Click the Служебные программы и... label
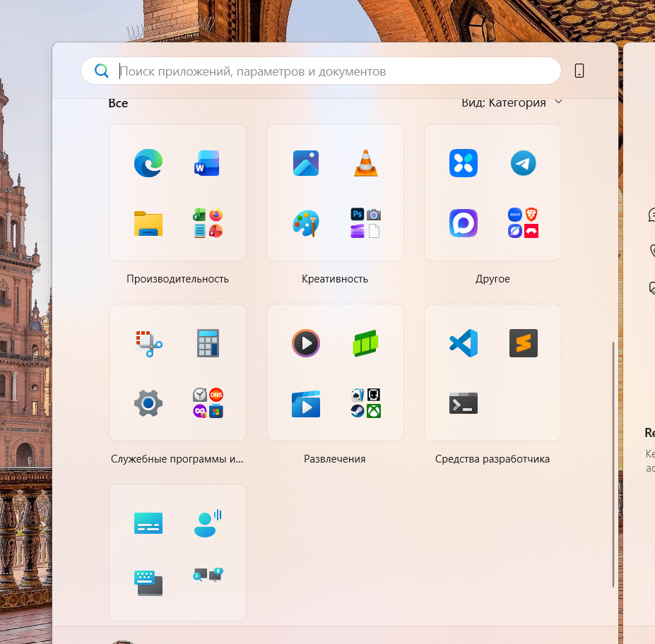This screenshot has height=644, width=655. 177,459
